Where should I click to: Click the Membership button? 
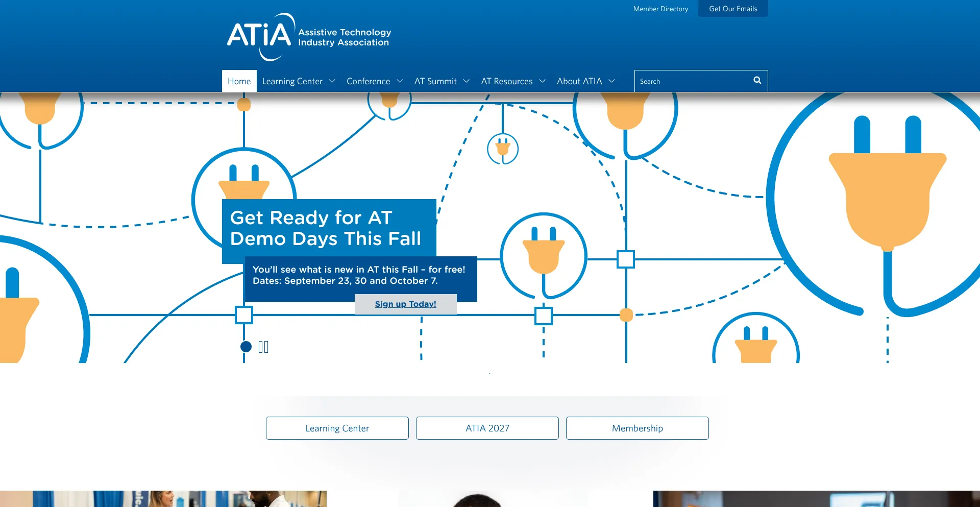[638, 428]
